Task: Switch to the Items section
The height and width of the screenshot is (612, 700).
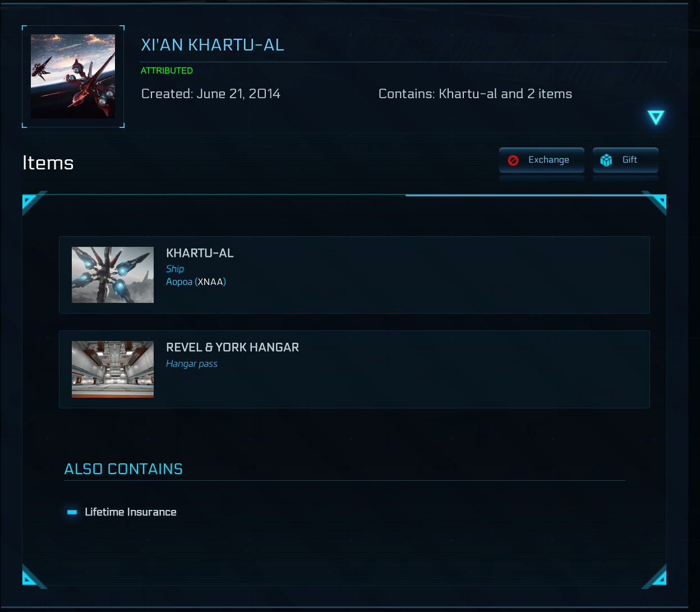Action: pos(48,163)
